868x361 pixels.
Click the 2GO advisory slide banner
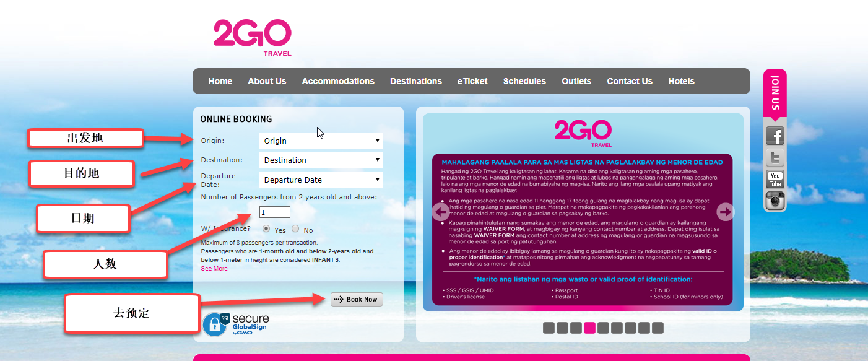click(583, 212)
